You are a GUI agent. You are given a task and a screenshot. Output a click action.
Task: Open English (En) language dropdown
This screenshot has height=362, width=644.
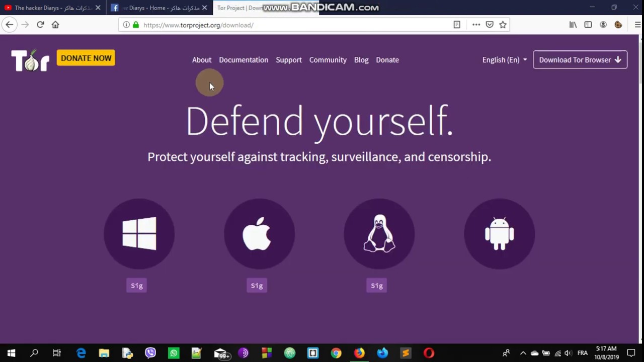tap(505, 60)
